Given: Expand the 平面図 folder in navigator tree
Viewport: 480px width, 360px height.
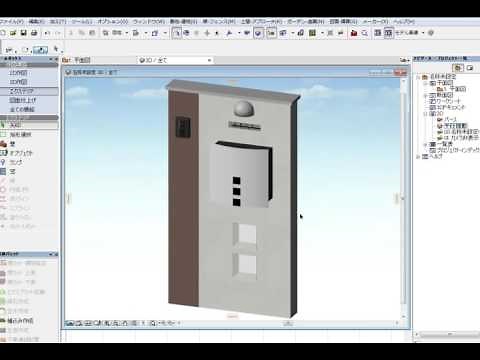Looking at the screenshot, I should coord(426,83).
